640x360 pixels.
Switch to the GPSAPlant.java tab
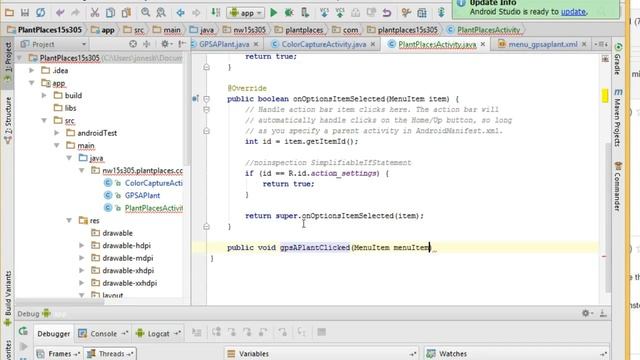(x=224, y=44)
